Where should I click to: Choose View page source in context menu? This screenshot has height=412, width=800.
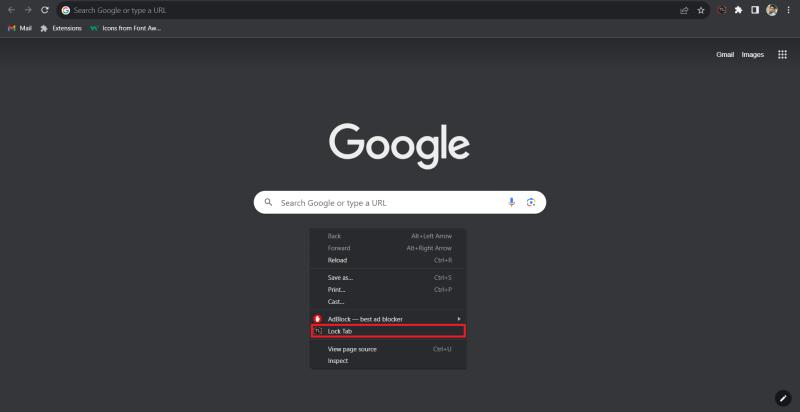[388, 349]
